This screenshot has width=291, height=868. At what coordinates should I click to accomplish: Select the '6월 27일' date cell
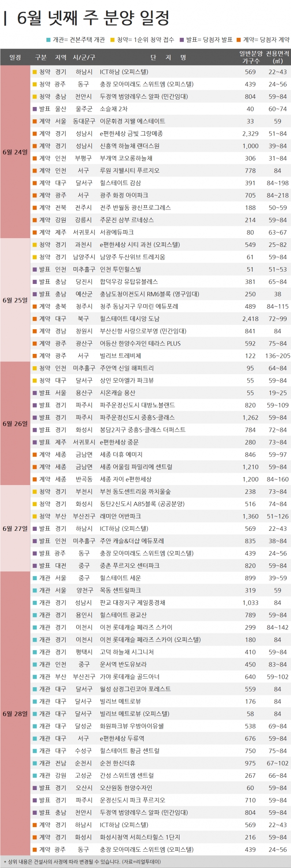point(15,528)
